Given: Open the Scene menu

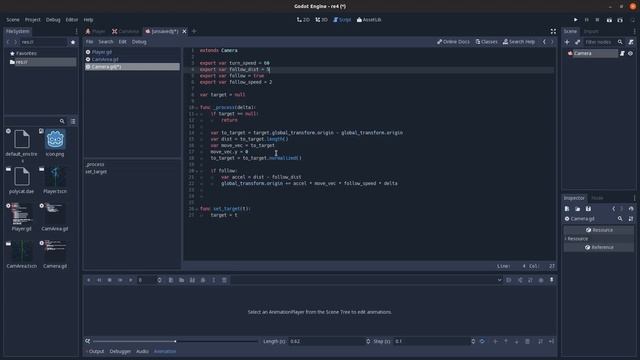Looking at the screenshot, I should tap(13, 20).
